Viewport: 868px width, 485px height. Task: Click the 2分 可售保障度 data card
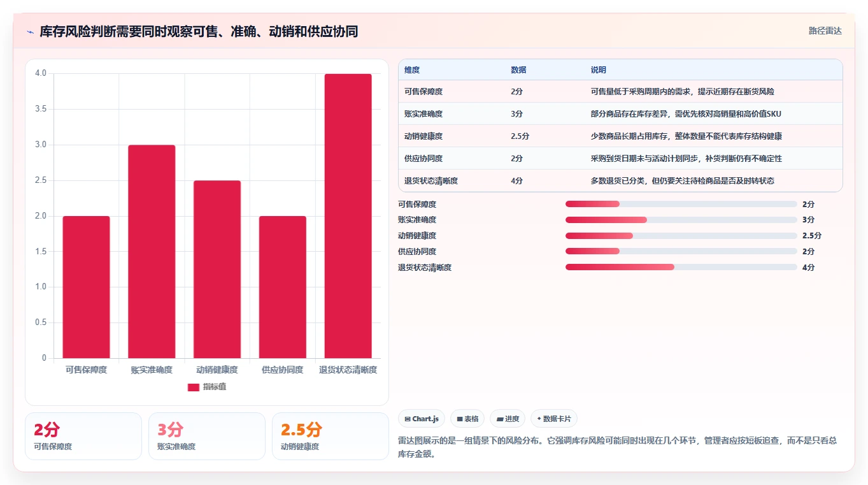click(x=83, y=436)
